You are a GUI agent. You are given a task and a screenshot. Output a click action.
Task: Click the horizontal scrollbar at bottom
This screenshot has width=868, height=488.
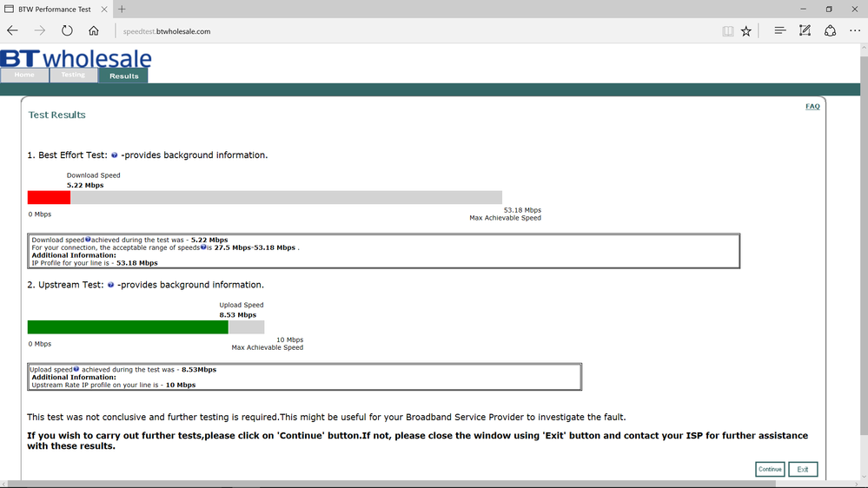pyautogui.click(x=393, y=485)
